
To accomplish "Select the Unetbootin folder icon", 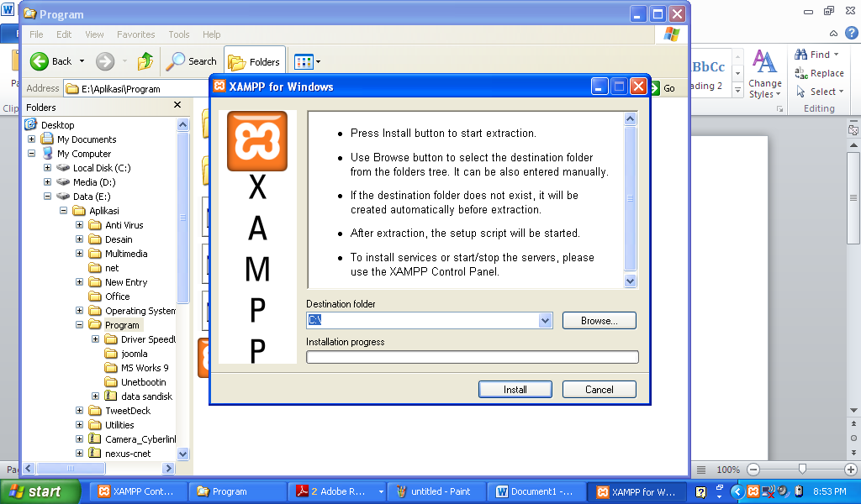I will tap(111, 381).
